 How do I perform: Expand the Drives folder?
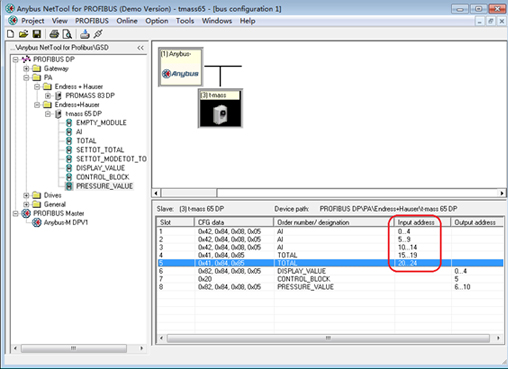[26, 195]
